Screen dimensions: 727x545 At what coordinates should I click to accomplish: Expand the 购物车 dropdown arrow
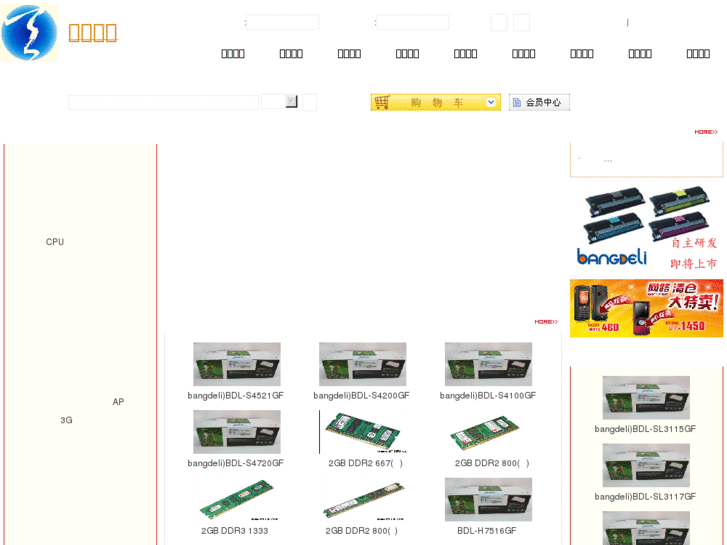[491, 102]
